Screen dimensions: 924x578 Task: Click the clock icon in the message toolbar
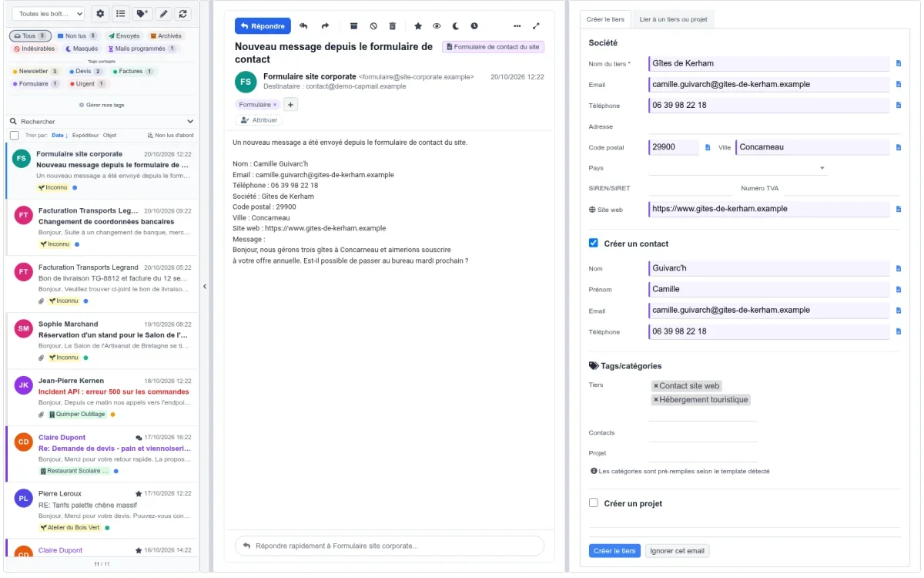474,26
